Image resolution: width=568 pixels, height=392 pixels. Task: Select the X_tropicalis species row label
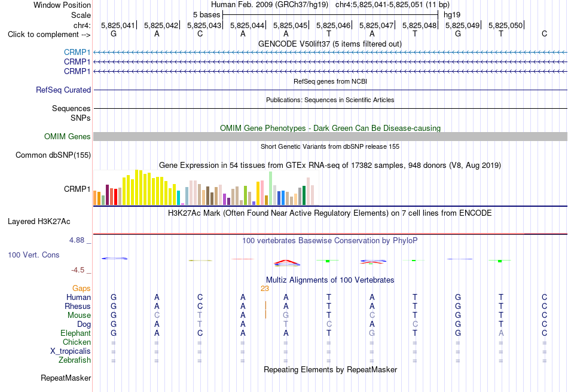(x=71, y=351)
